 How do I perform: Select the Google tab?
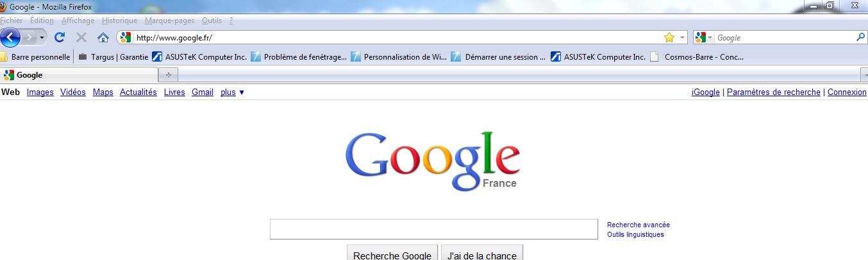pyautogui.click(x=77, y=75)
